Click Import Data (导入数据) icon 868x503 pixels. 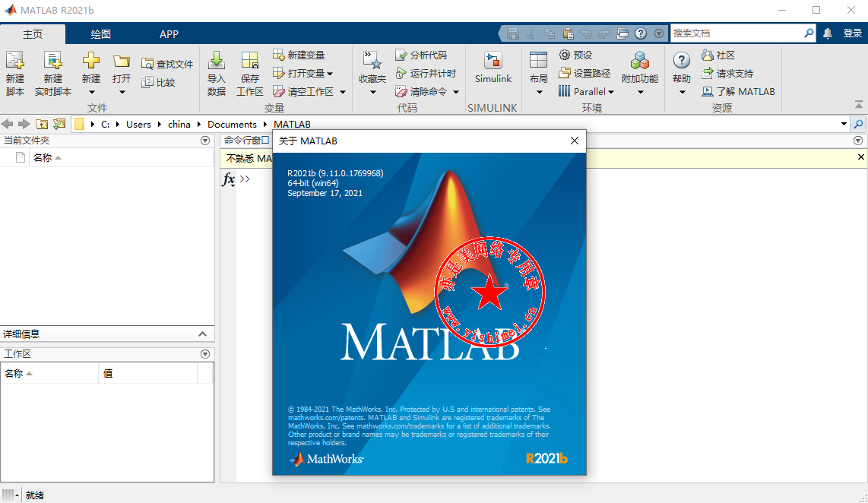(217, 61)
